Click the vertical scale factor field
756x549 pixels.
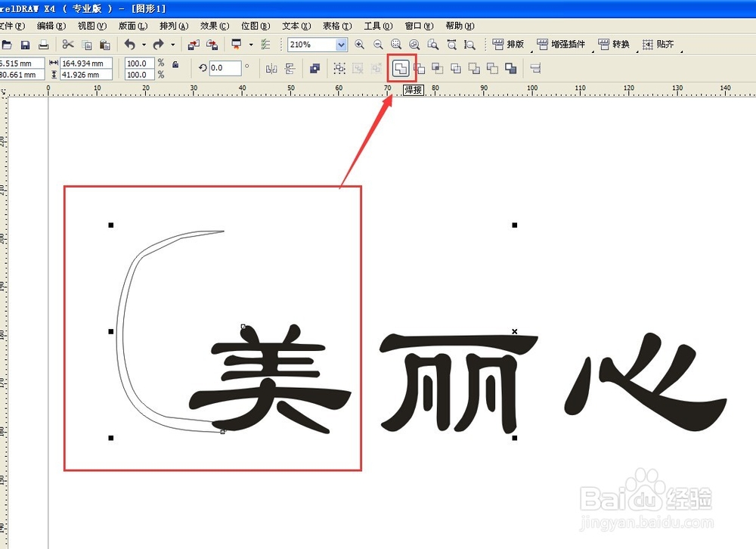[140, 75]
